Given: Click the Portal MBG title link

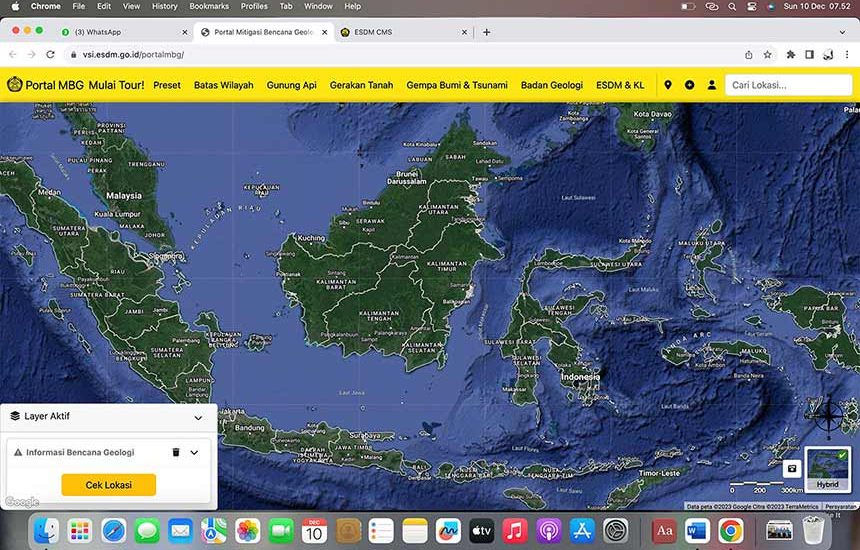Looking at the screenshot, I should 54,85.
